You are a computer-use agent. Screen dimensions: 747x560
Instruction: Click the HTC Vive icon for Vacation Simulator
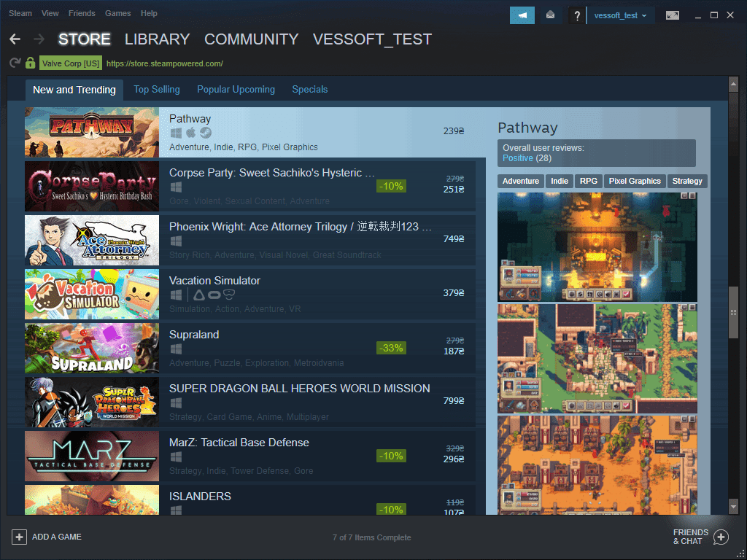tap(199, 295)
